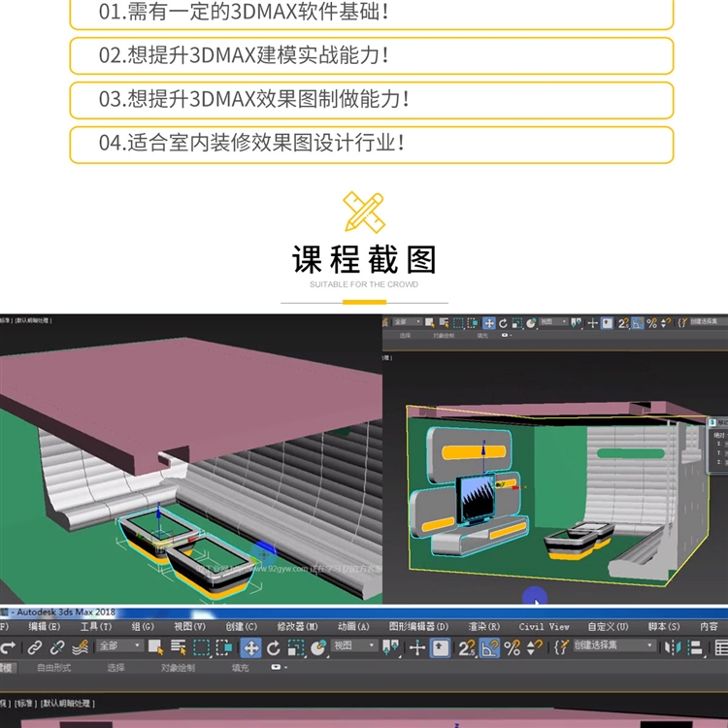Switch to the 自由形式 ribbon tab
728x728 pixels.
pos(53,667)
